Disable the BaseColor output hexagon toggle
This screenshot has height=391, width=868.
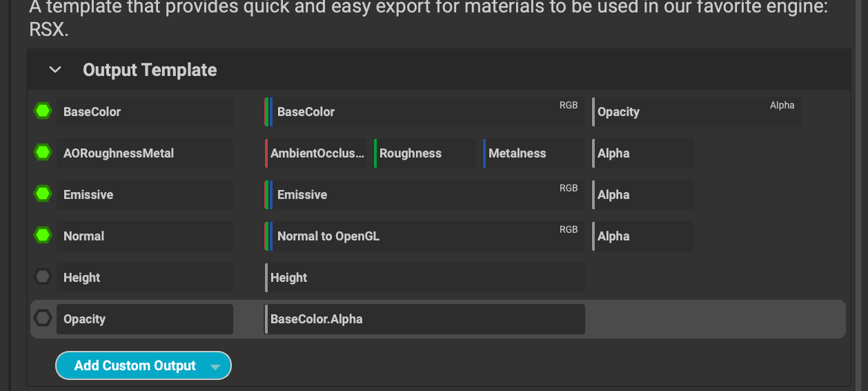pos(43,111)
